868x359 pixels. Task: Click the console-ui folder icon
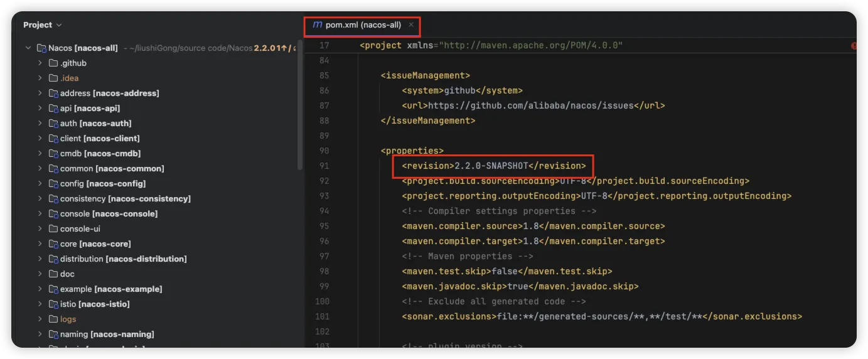click(x=53, y=229)
